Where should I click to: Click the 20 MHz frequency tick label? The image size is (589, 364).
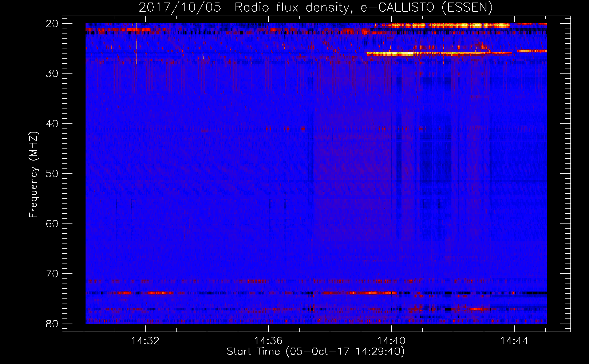tap(52, 24)
